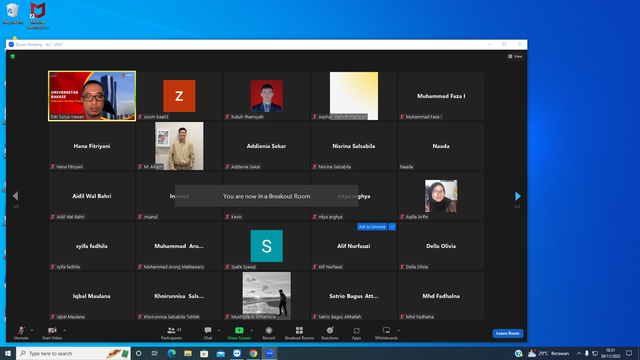Viewport: 640px width, 360px height.
Task: Click the green encryption shield icon
Action: pos(13,56)
